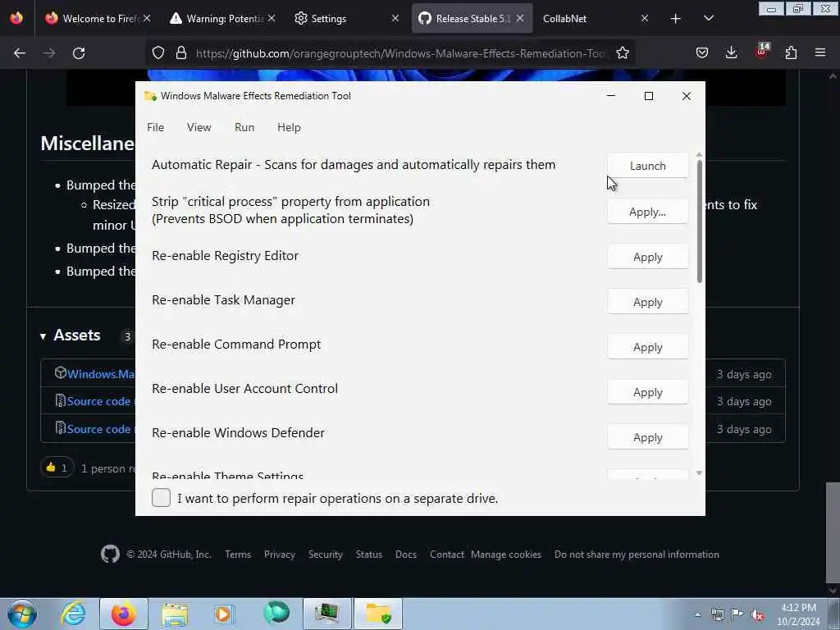The width and height of the screenshot is (840, 630).
Task: Click the muted volume tray icon
Action: pyautogui.click(x=757, y=615)
